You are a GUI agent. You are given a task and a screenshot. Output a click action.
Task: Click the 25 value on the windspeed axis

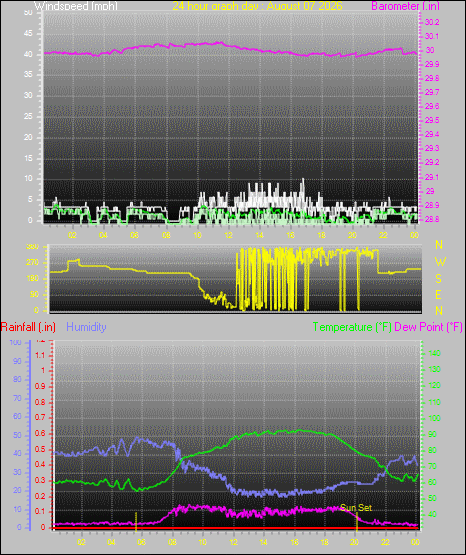point(28,116)
